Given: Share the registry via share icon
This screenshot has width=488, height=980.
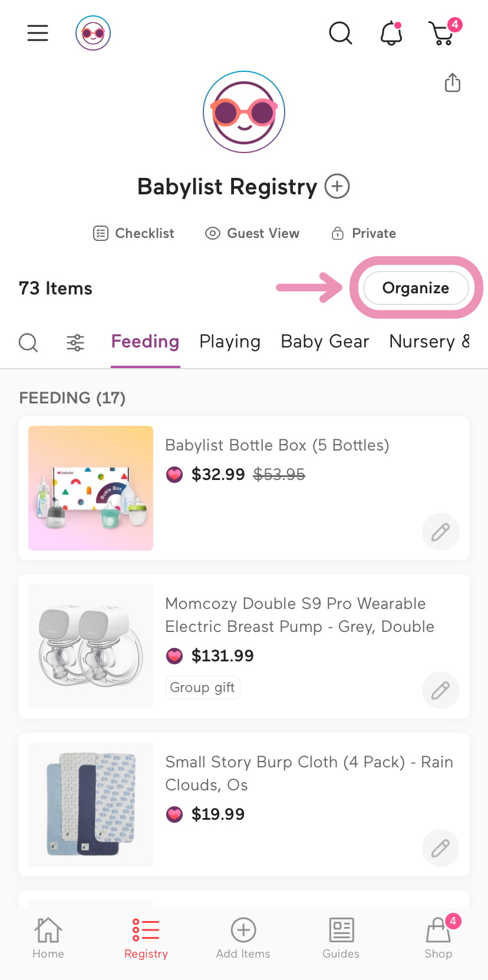Looking at the screenshot, I should pyautogui.click(x=453, y=83).
